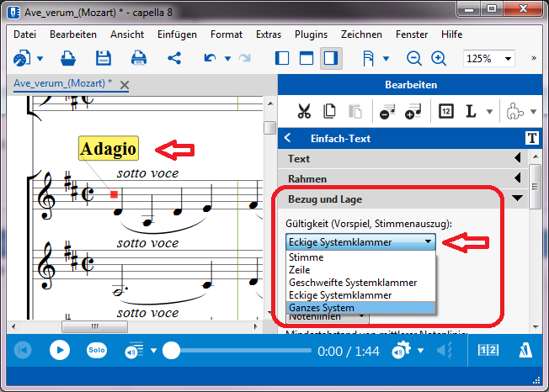Zoom in with plus magnifier

coord(439,58)
